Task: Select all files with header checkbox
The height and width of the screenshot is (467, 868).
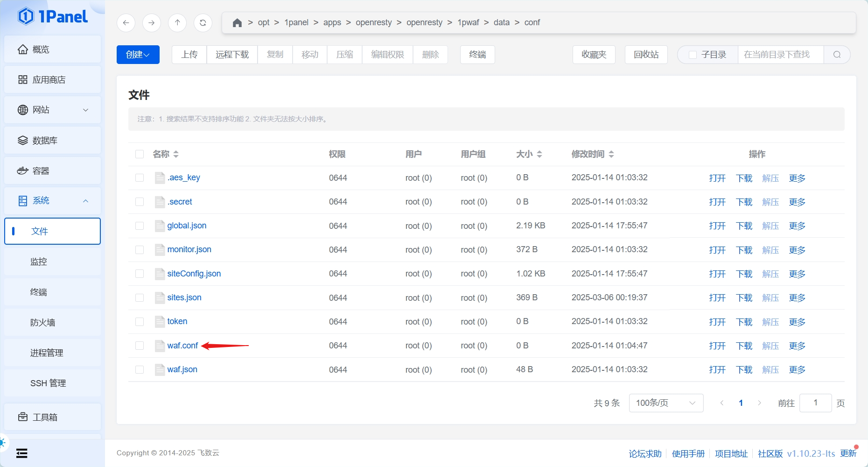Action: click(140, 154)
